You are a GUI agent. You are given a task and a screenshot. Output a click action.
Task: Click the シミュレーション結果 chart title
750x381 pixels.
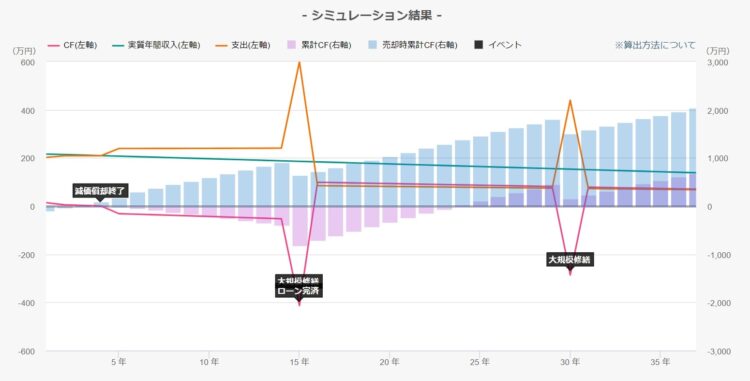point(372,16)
